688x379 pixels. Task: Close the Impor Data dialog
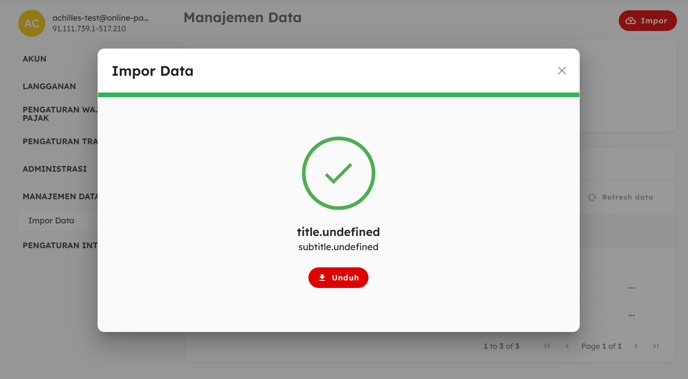[x=562, y=71]
